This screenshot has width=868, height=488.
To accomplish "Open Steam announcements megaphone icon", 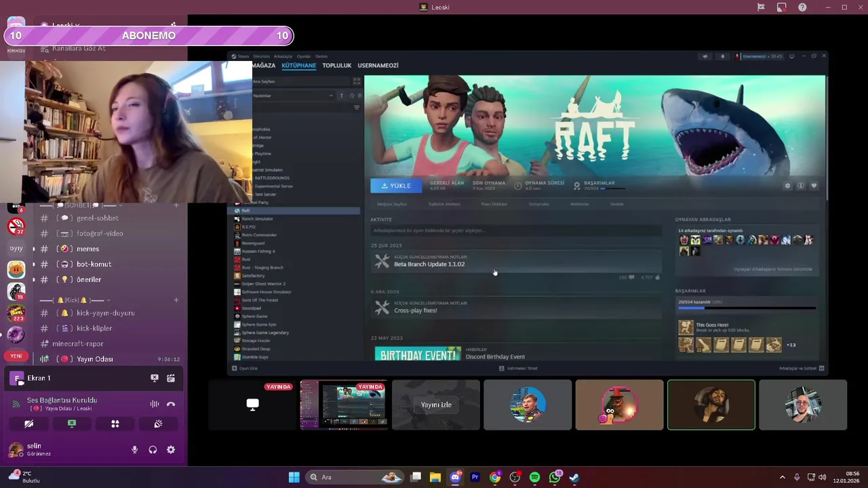I will (705, 56).
